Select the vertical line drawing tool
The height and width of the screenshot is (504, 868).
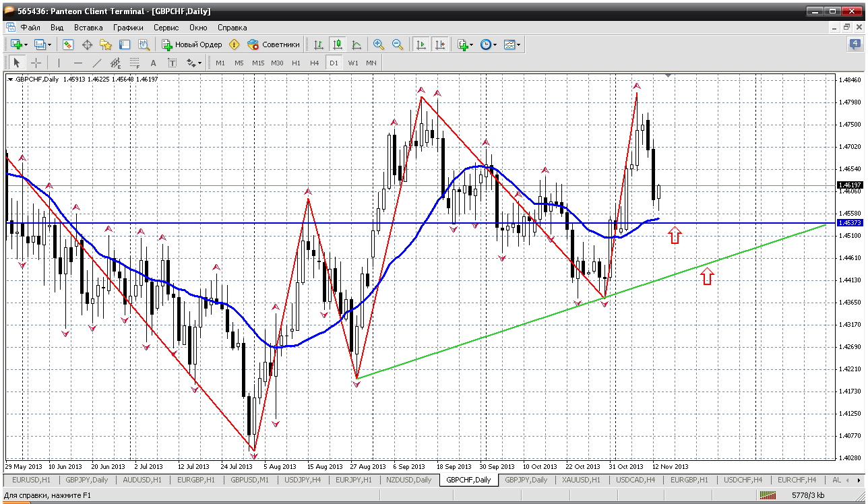click(x=59, y=63)
